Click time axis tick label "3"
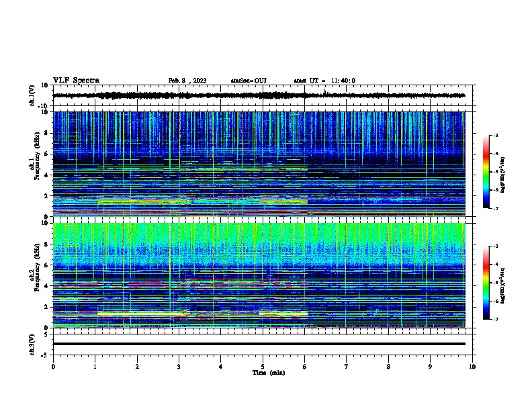 tap(179, 367)
